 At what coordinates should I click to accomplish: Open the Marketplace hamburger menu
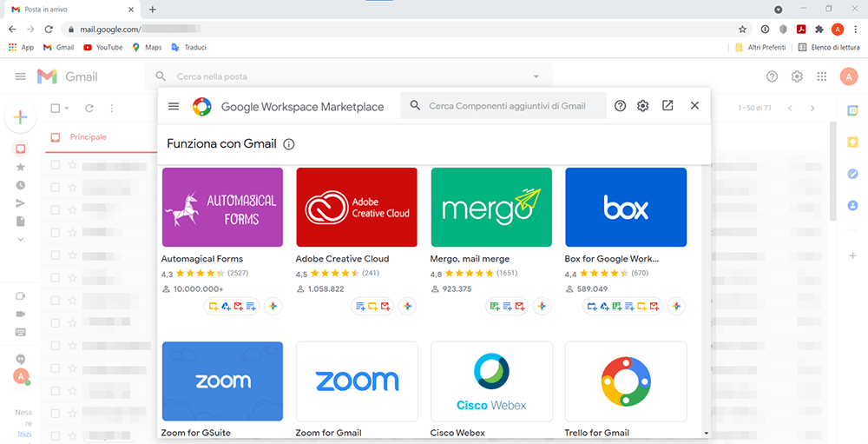coord(174,106)
